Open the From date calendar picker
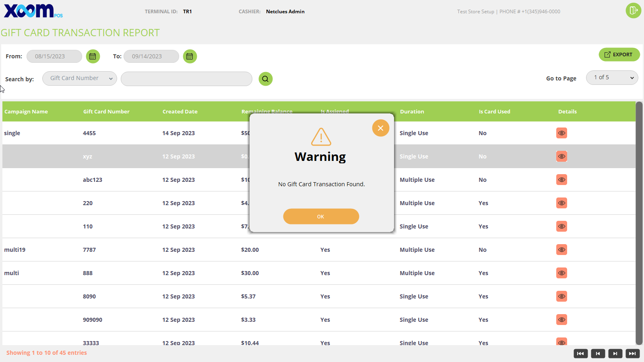 point(93,56)
